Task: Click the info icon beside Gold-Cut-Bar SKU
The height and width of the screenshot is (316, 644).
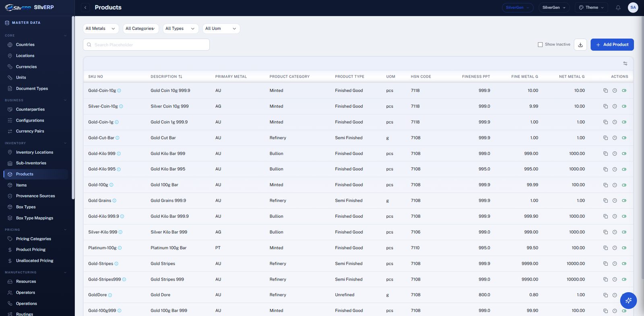Action: pyautogui.click(x=118, y=138)
